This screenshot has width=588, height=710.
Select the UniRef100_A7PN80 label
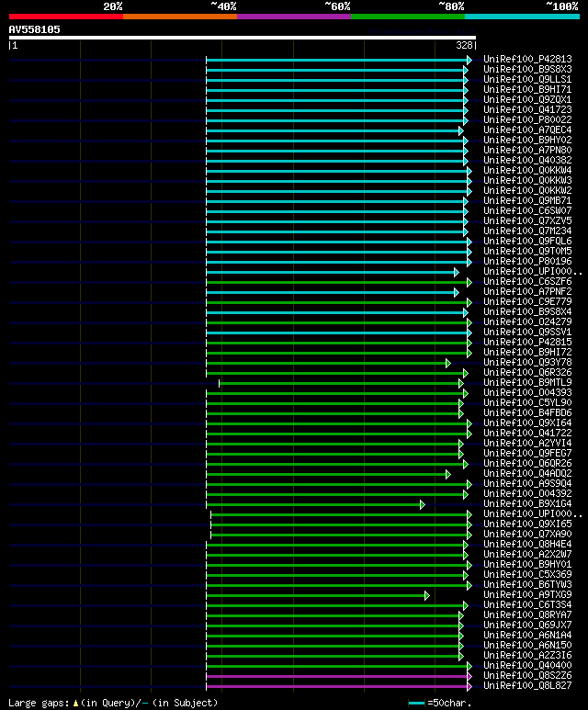[527, 151]
